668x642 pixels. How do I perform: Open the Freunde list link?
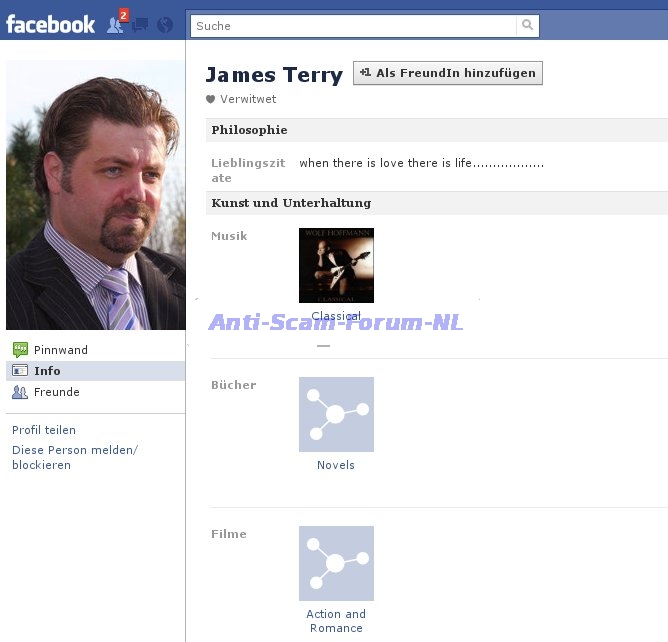[57, 392]
